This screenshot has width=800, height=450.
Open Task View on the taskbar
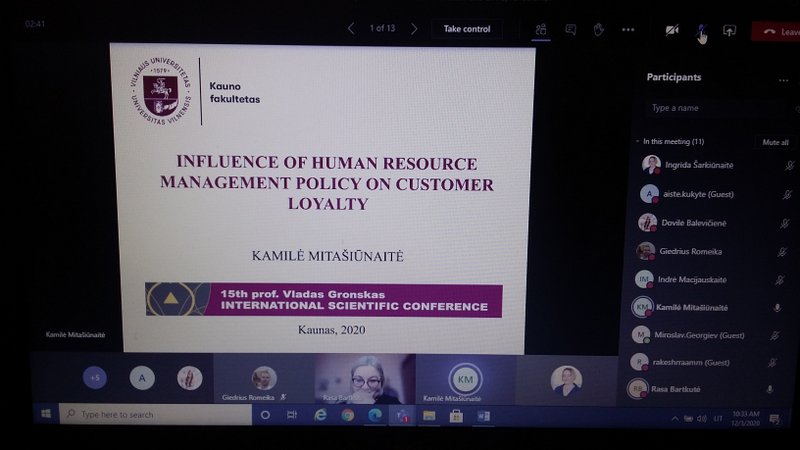point(292,415)
